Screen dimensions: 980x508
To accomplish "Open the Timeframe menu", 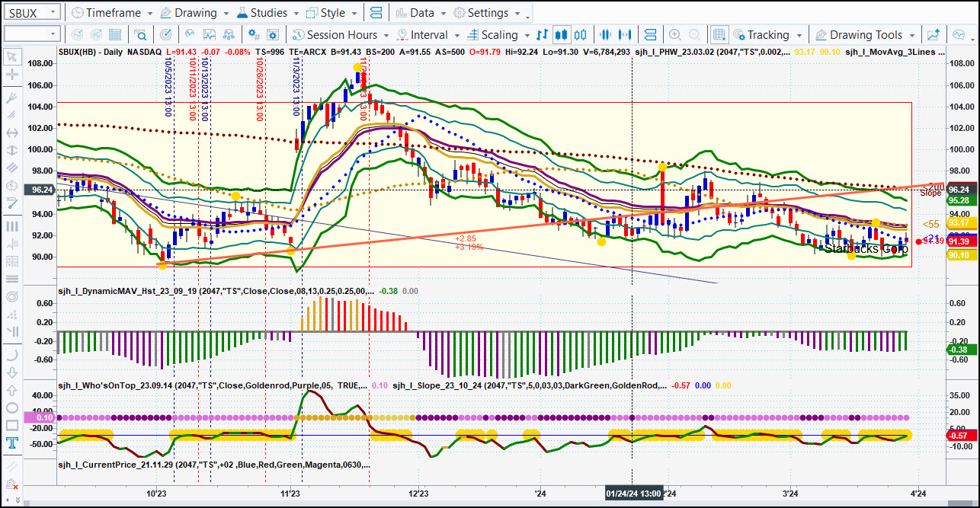I will click(111, 13).
